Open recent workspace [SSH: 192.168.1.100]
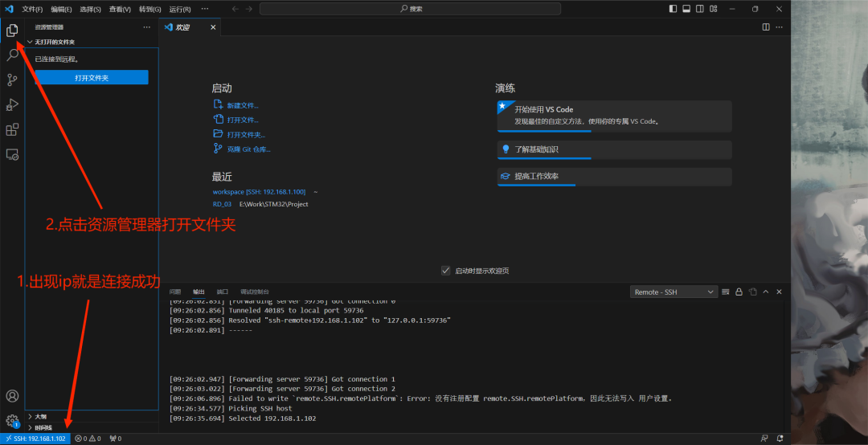 pyautogui.click(x=259, y=191)
